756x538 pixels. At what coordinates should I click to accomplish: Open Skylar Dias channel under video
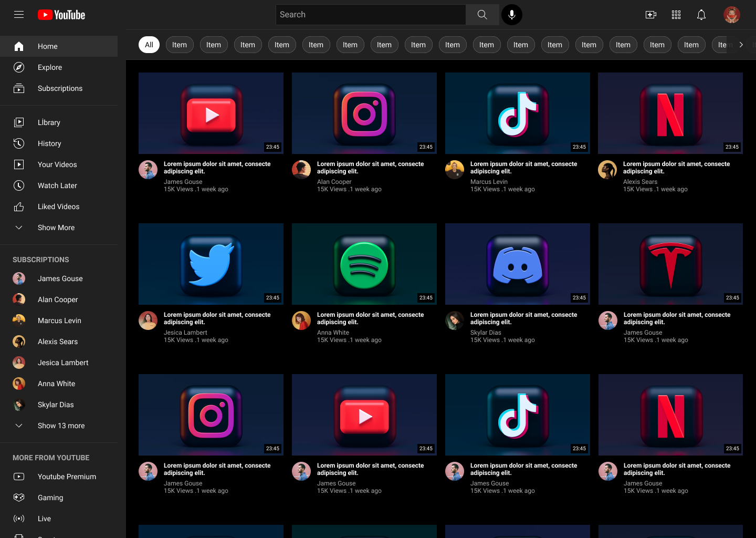pyautogui.click(x=486, y=333)
